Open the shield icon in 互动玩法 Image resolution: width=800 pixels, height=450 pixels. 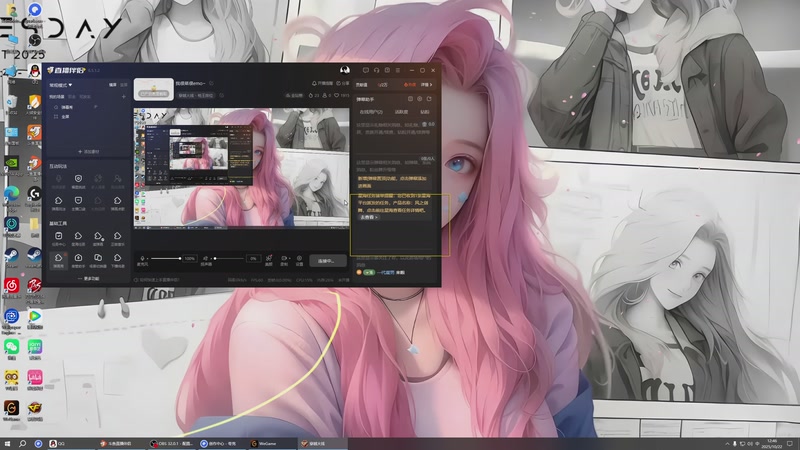tap(78, 179)
